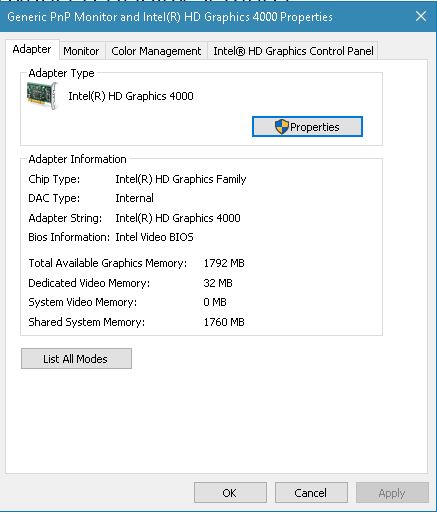Click the DAC Type label

54,198
